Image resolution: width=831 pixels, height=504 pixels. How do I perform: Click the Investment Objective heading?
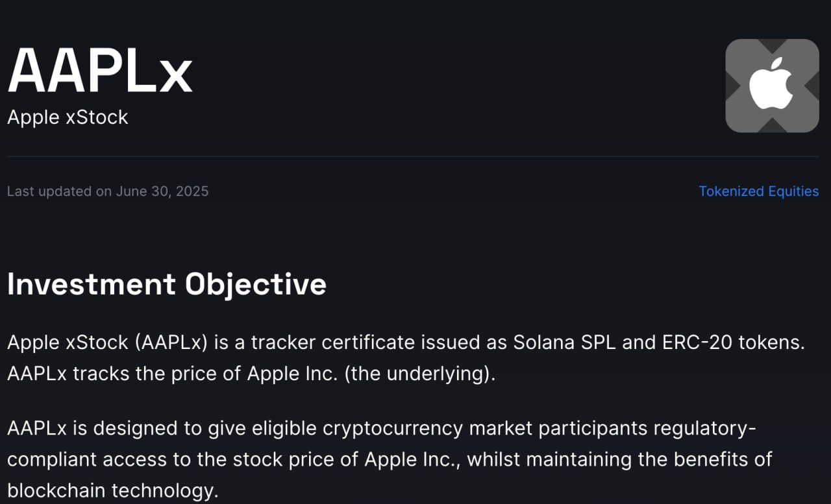167,284
